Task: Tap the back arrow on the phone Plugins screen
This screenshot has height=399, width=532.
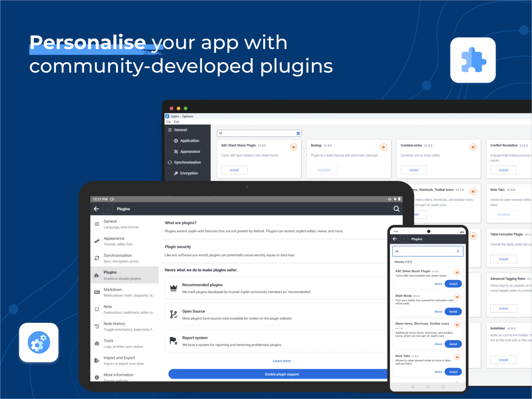Action: click(394, 239)
